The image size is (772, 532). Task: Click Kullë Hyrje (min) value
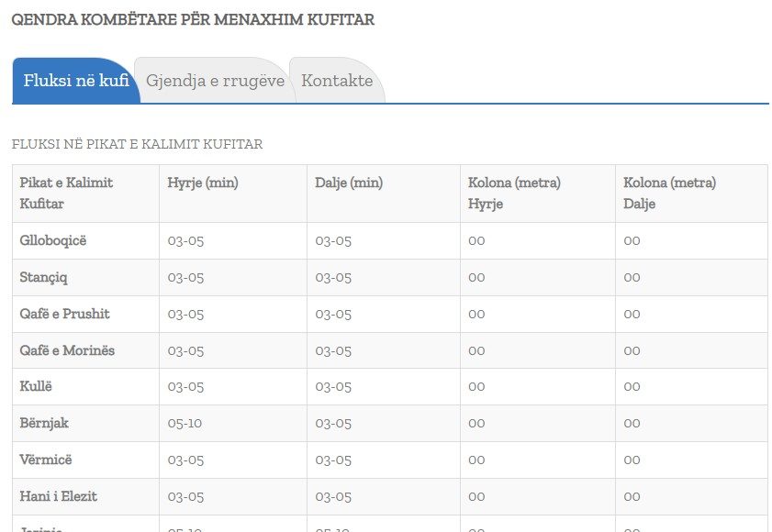[x=185, y=387]
